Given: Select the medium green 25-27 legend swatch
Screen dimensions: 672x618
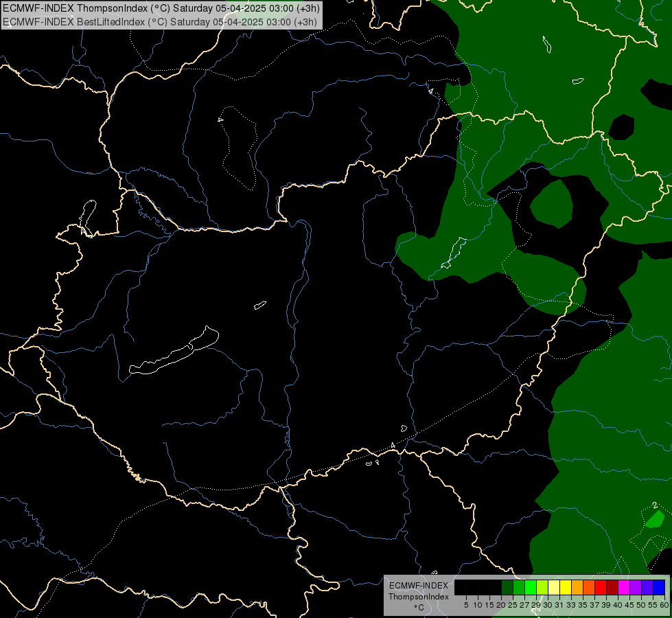Looking at the screenshot, I should pos(519,587).
